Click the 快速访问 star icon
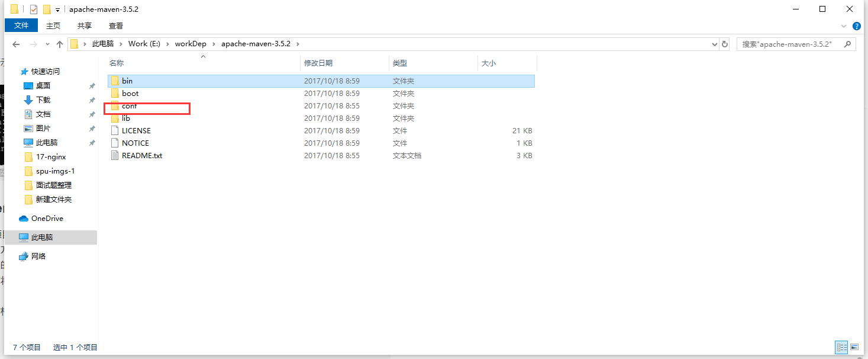Screen dimensions: 868x359 24,72
